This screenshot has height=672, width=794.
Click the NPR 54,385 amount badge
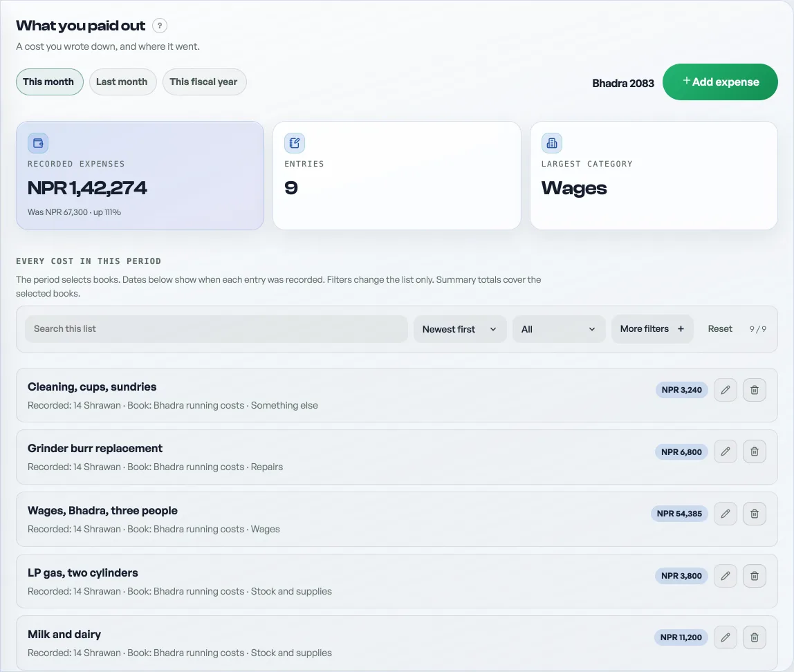coord(679,514)
